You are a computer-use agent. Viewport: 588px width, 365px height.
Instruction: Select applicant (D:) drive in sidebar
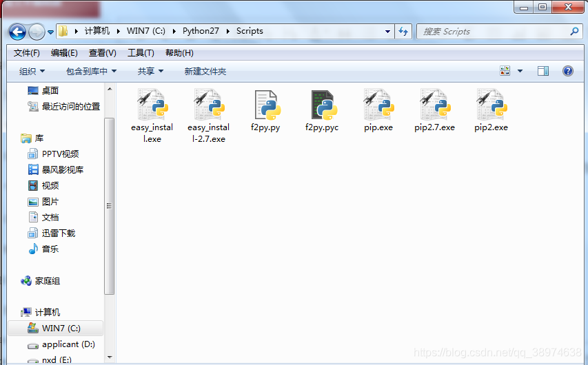click(x=61, y=344)
